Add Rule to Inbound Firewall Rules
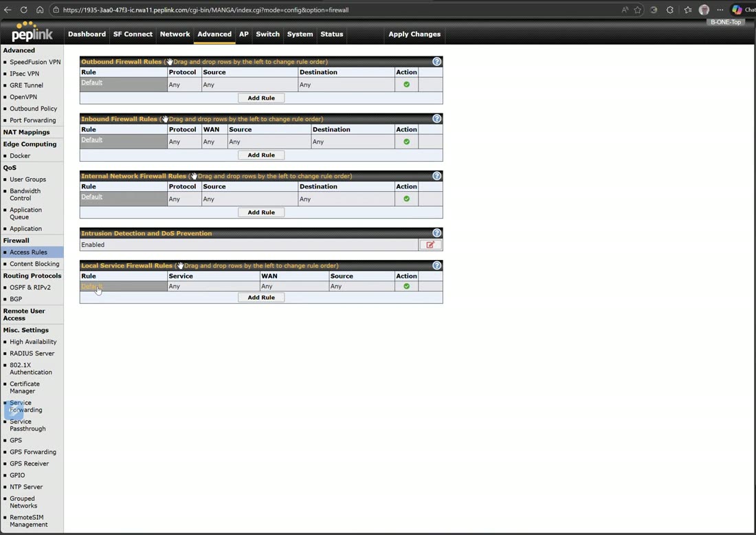The width and height of the screenshot is (756, 535). [x=261, y=155]
